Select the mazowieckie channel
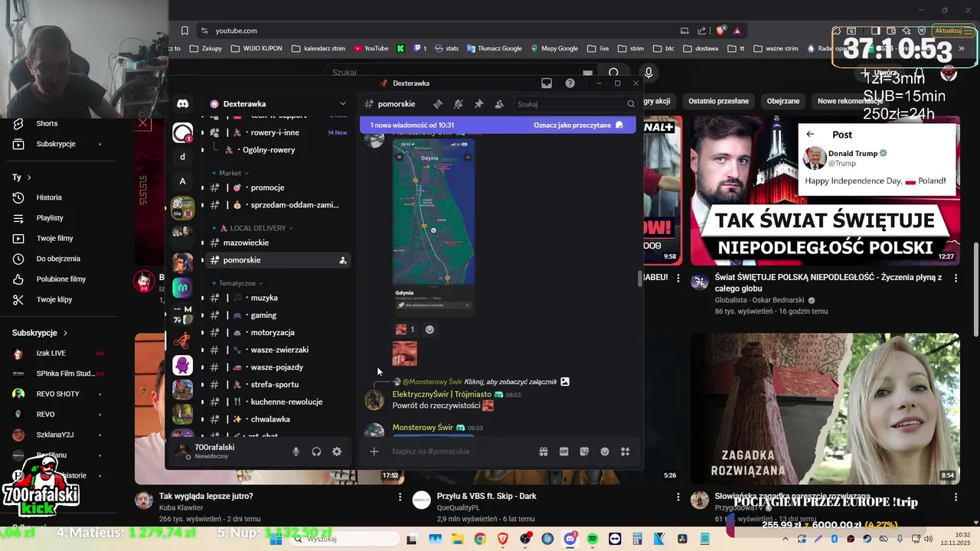980x551 pixels. [277, 243]
